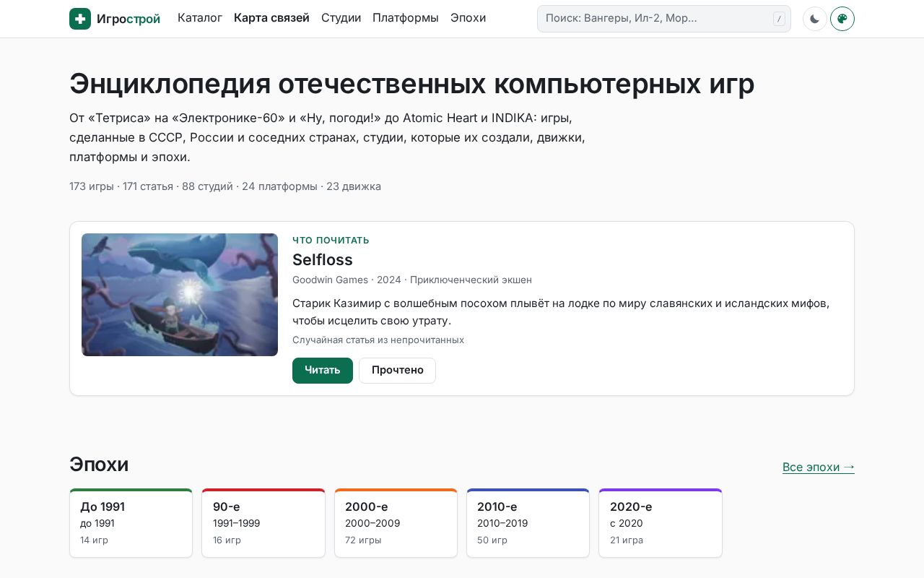Image resolution: width=924 pixels, height=578 pixels.
Task: Click the Случайная статья из непрочитанных note
Action: tap(378, 340)
